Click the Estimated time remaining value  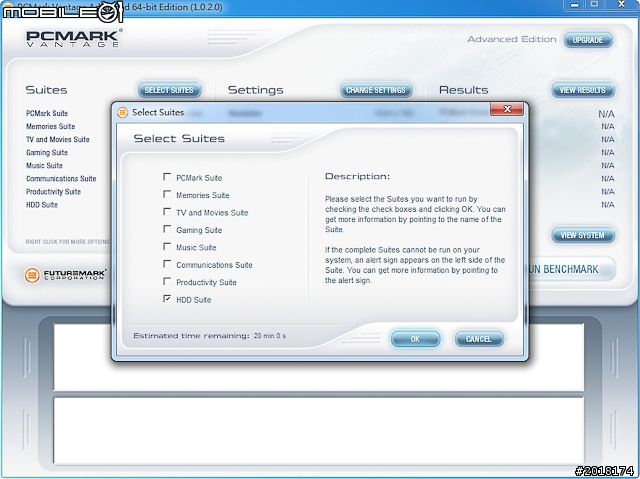[269, 336]
